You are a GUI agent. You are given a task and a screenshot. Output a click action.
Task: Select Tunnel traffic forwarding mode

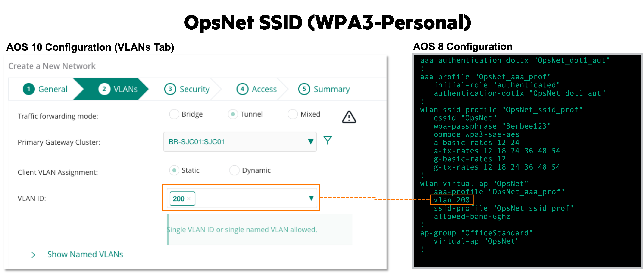pyautogui.click(x=233, y=114)
